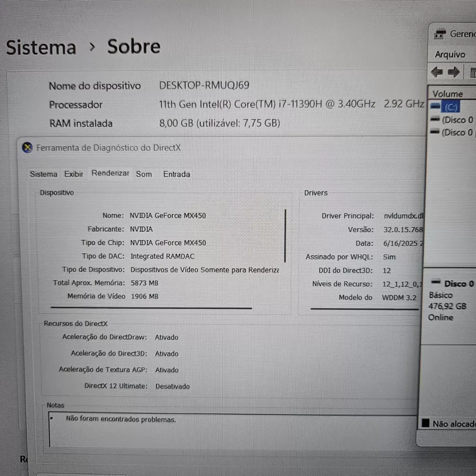Click the Disk Management window icon
Image resolution: width=476 pixels, height=476 pixels.
tap(440, 34)
